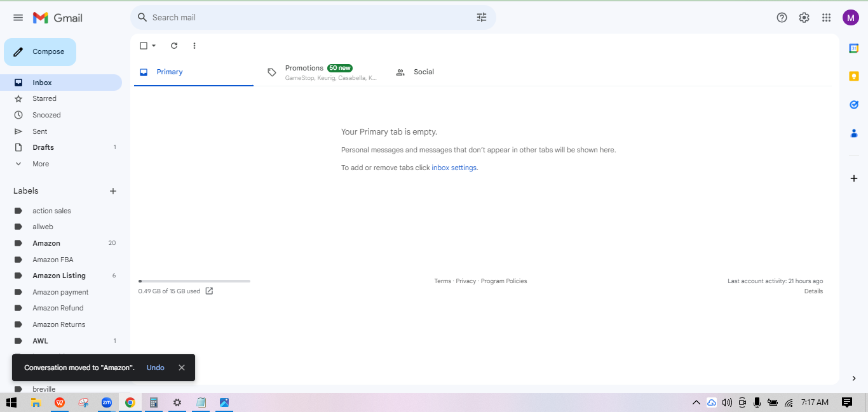Click the 7:17 AM taskbar clock
868x412 pixels.
pyautogui.click(x=815, y=402)
